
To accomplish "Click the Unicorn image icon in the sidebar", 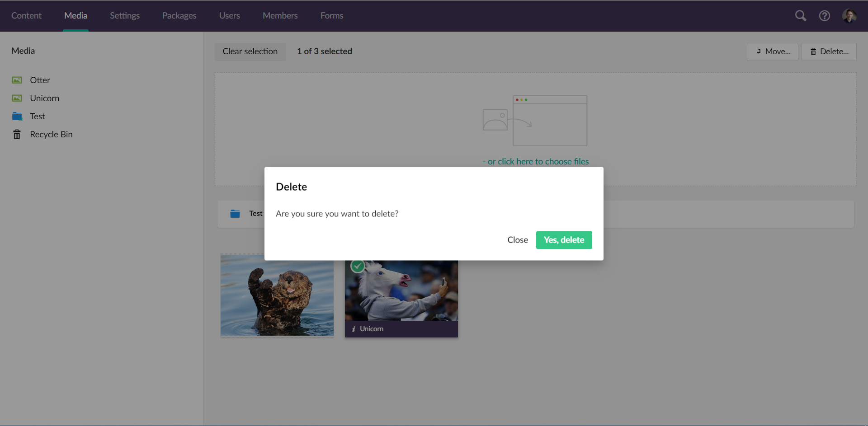I will (x=17, y=98).
